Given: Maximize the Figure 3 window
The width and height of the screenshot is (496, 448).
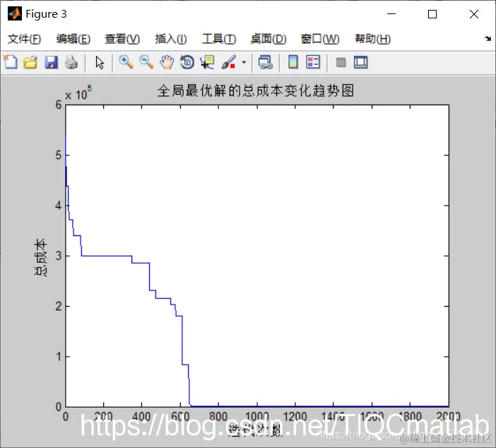Looking at the screenshot, I should tap(432, 14).
